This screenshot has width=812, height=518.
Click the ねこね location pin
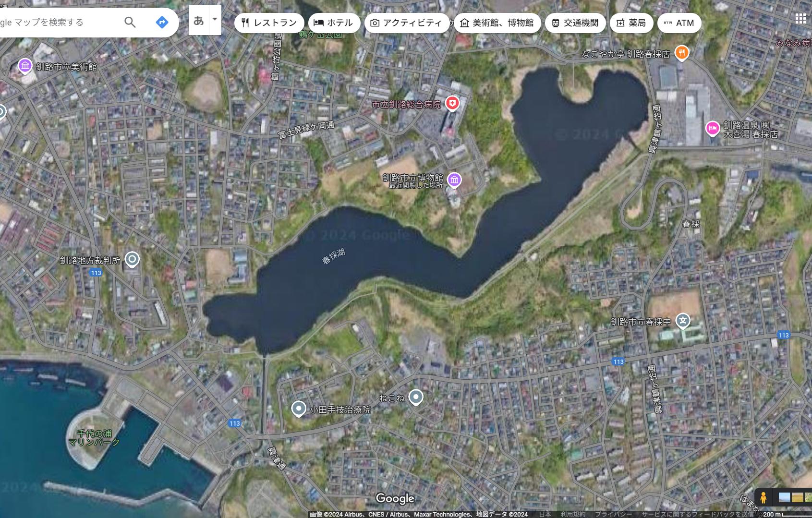[x=416, y=398]
